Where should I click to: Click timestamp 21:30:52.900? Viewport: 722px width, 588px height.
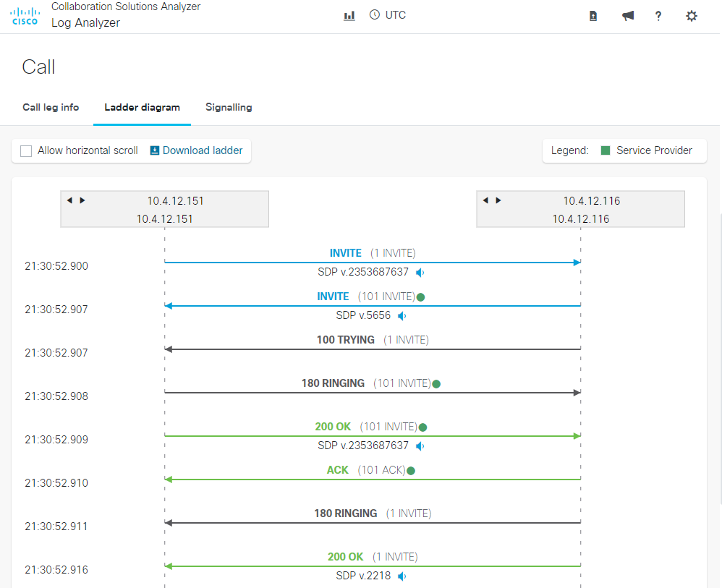[56, 266]
